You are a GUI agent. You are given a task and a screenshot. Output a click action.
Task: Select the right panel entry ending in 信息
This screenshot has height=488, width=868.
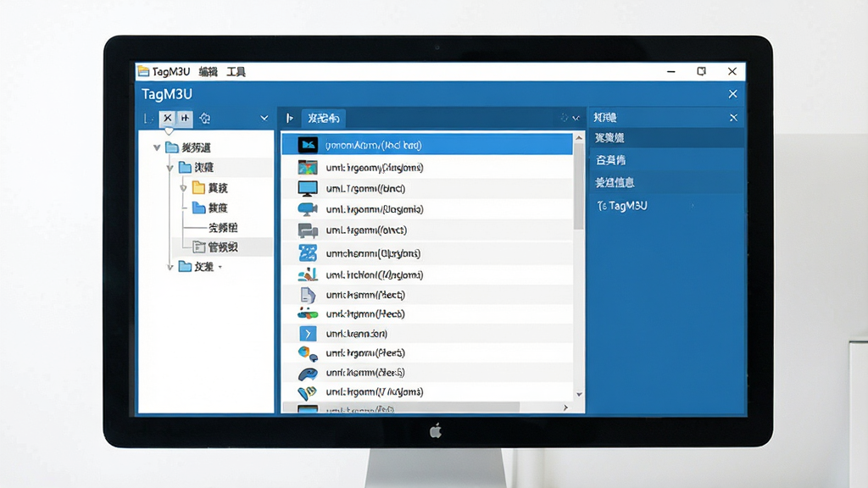click(666, 183)
